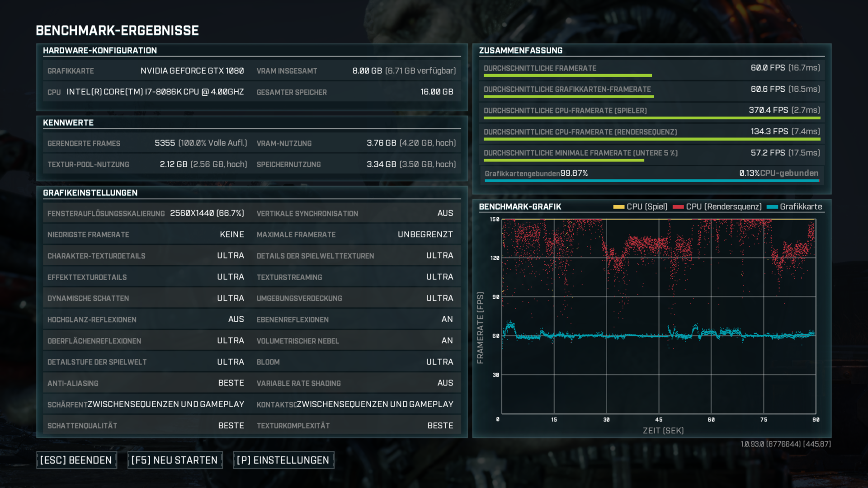This screenshot has width=868, height=488.
Task: Click the Maximale Framerate UNBEGRENZT value
Action: 425,235
